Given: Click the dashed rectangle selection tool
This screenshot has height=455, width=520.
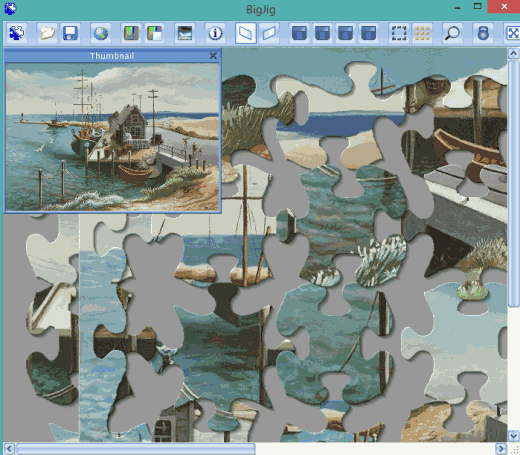Looking at the screenshot, I should (399, 33).
